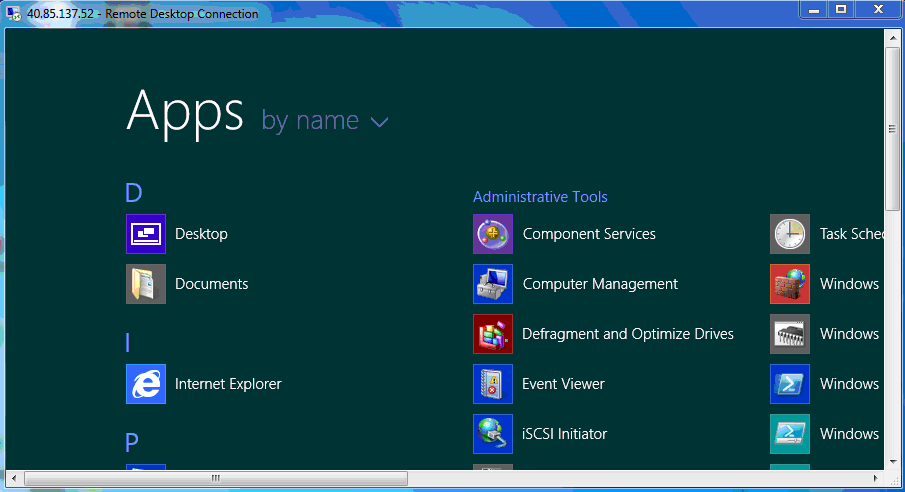Open Event Viewer icon
This screenshot has height=492, width=905.
[493, 384]
